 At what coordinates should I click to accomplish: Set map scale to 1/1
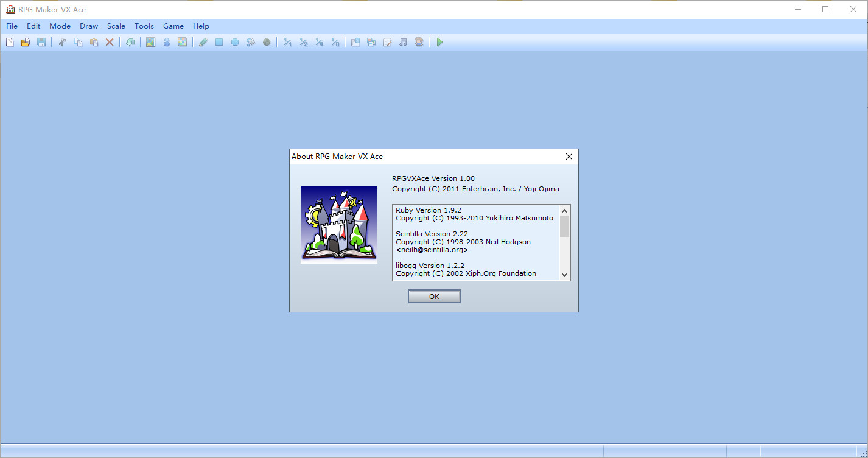coord(287,42)
